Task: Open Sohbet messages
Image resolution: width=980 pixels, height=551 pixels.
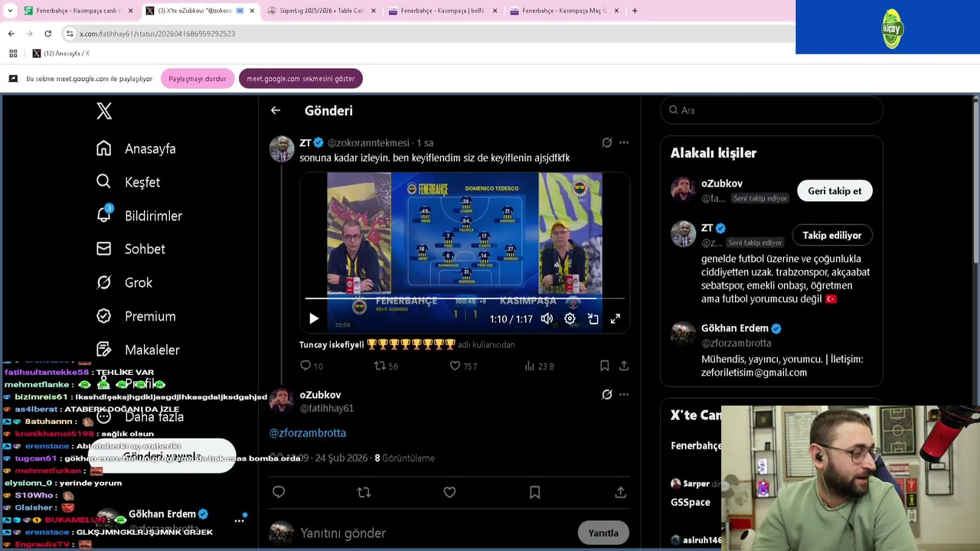Action: pyautogui.click(x=131, y=249)
